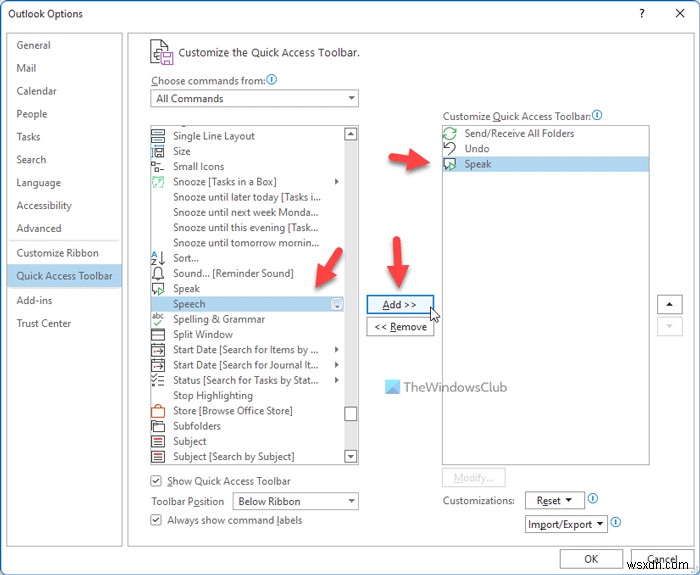Expand Status Search for Tasks arrow

(337, 380)
